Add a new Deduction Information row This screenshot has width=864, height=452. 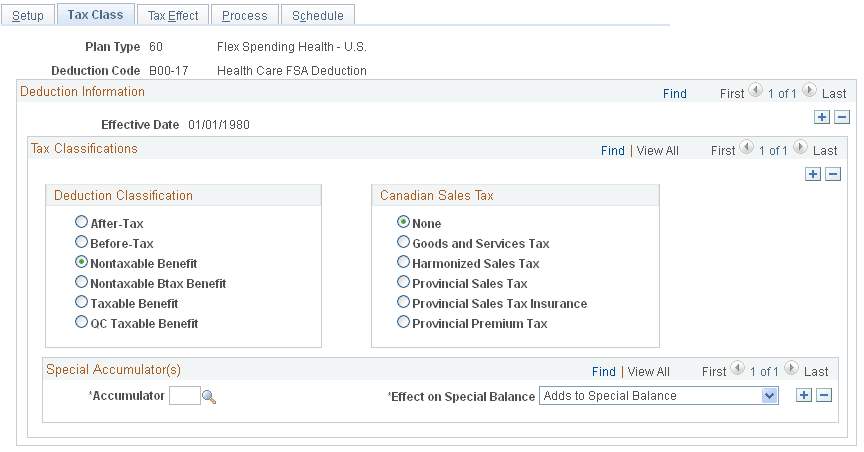tap(822, 117)
